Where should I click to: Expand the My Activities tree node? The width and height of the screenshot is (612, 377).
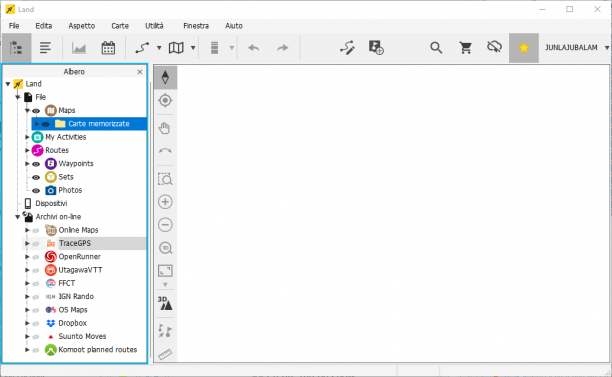pos(27,137)
